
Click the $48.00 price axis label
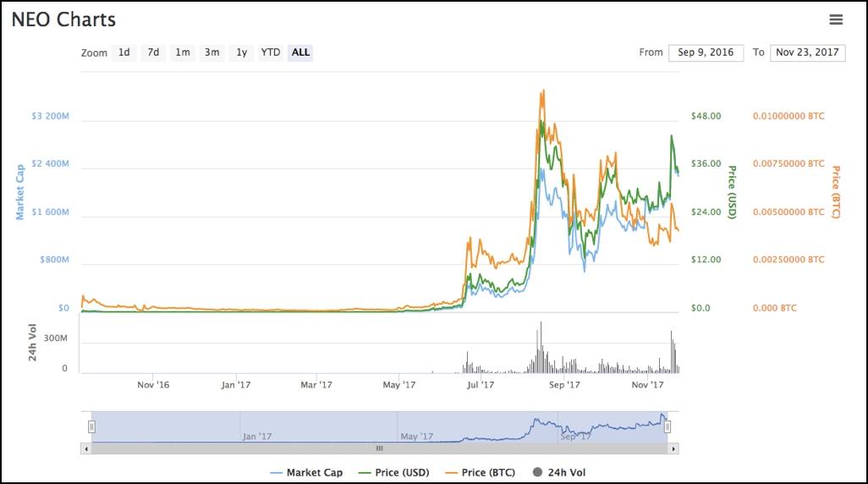coord(706,116)
